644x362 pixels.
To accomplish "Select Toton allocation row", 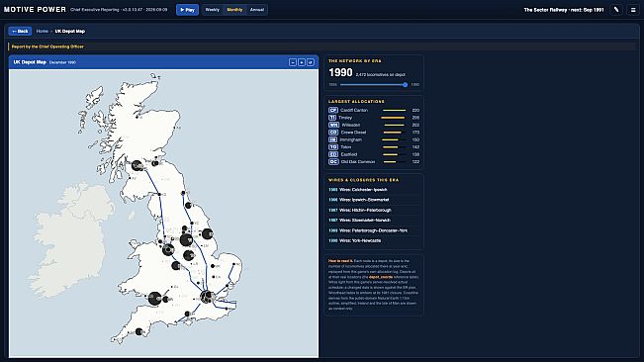I will tap(374, 147).
